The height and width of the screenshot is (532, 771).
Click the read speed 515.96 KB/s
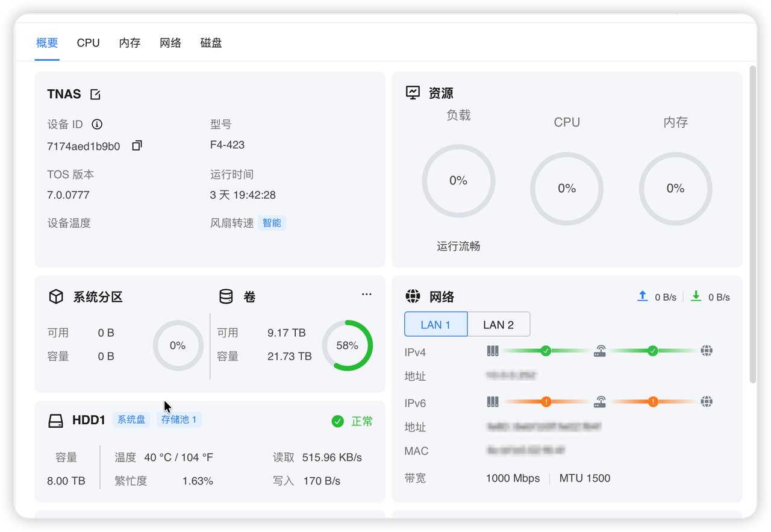pos(332,457)
